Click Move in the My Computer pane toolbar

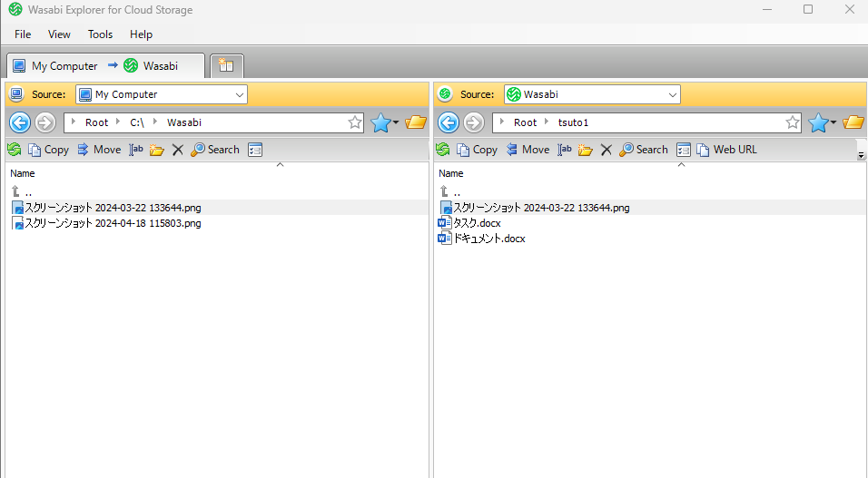click(x=99, y=150)
